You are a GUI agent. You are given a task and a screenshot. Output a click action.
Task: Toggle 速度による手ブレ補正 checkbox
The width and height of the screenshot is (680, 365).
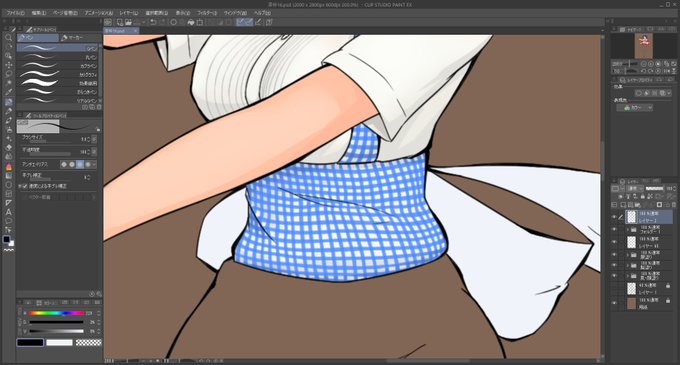click(x=25, y=186)
